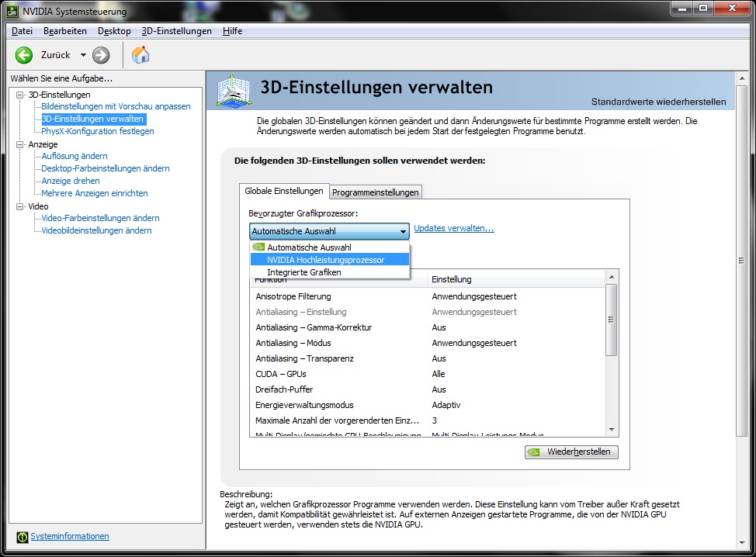Screen dimensions: 756x557
Task: Collapse the Video tree node
Action: 19,206
